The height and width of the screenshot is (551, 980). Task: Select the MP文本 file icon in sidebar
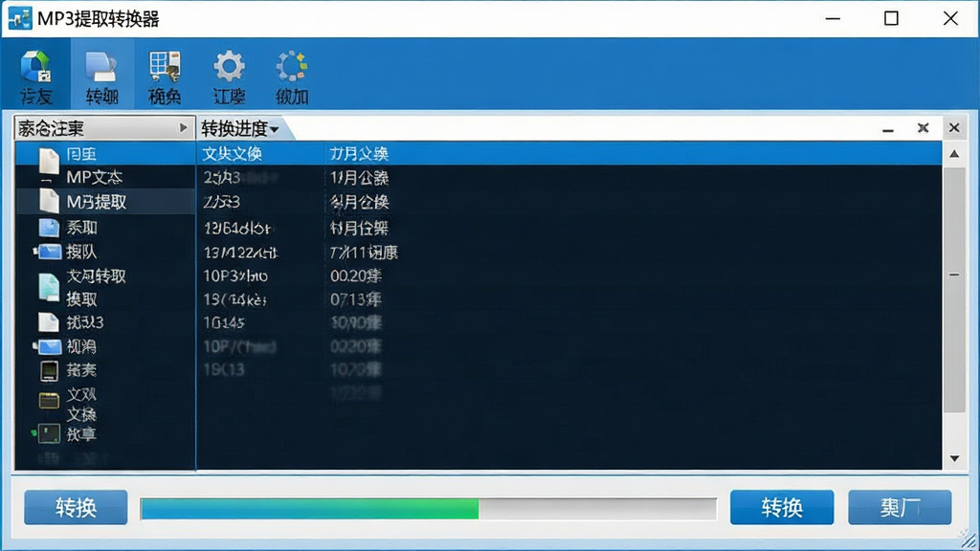47,177
